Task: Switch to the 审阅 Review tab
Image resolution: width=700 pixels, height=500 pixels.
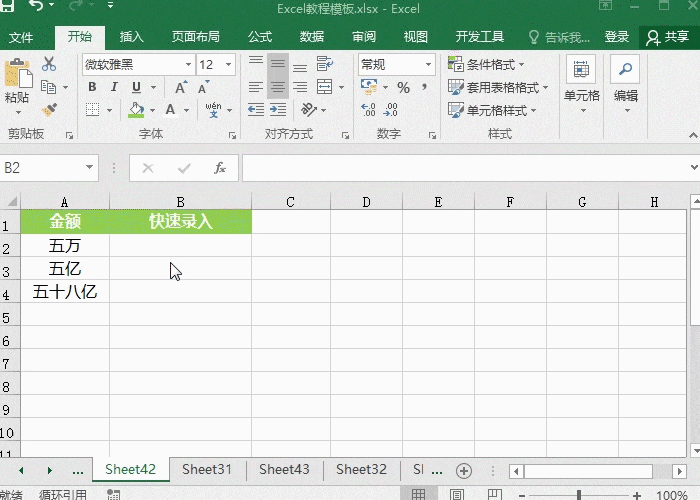Action: point(364,37)
